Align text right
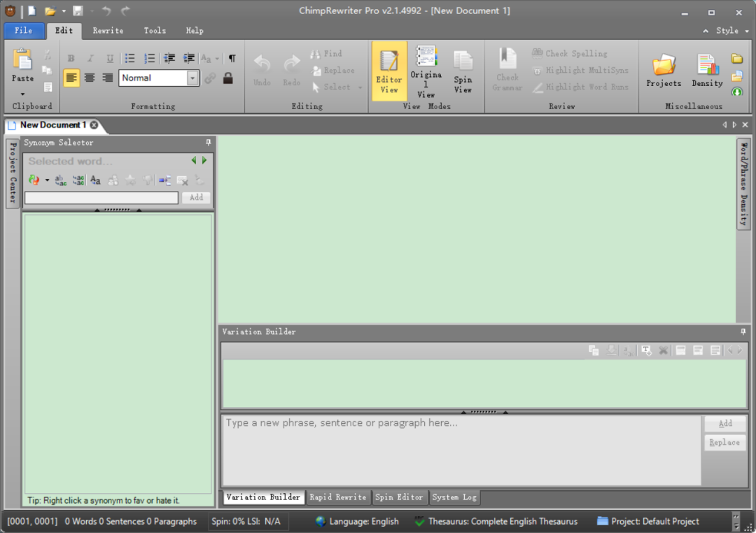This screenshot has height=533, width=756. point(108,78)
